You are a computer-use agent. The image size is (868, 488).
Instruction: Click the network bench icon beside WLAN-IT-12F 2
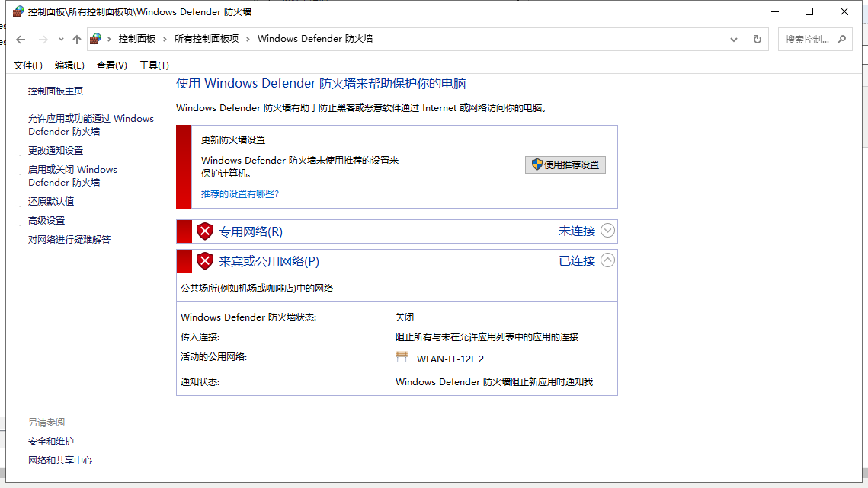402,357
